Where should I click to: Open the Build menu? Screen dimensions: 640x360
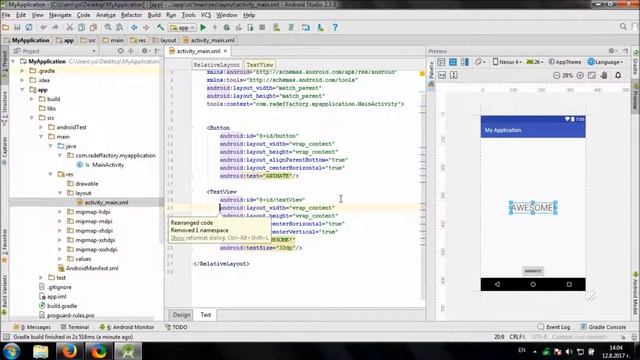pos(154,15)
